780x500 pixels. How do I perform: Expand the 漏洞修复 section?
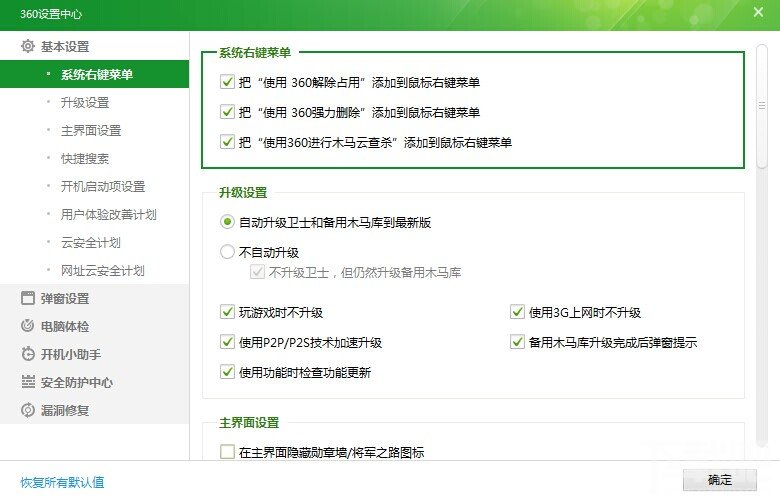[95, 410]
